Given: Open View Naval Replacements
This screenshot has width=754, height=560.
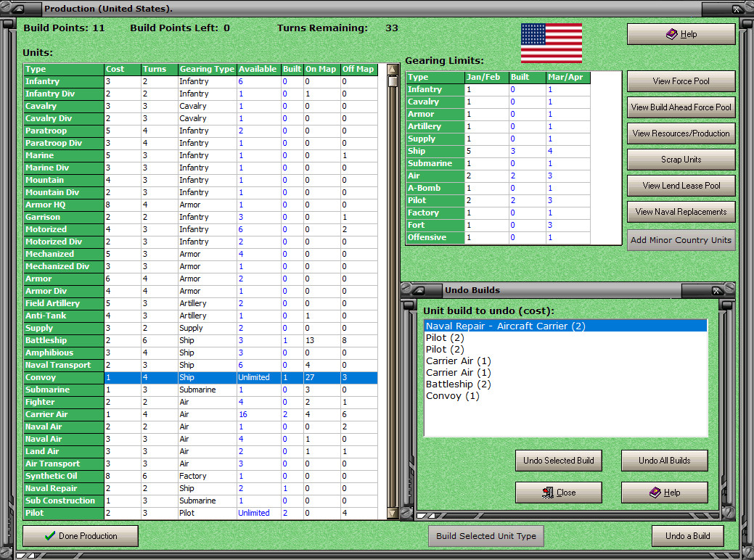Looking at the screenshot, I should (681, 211).
